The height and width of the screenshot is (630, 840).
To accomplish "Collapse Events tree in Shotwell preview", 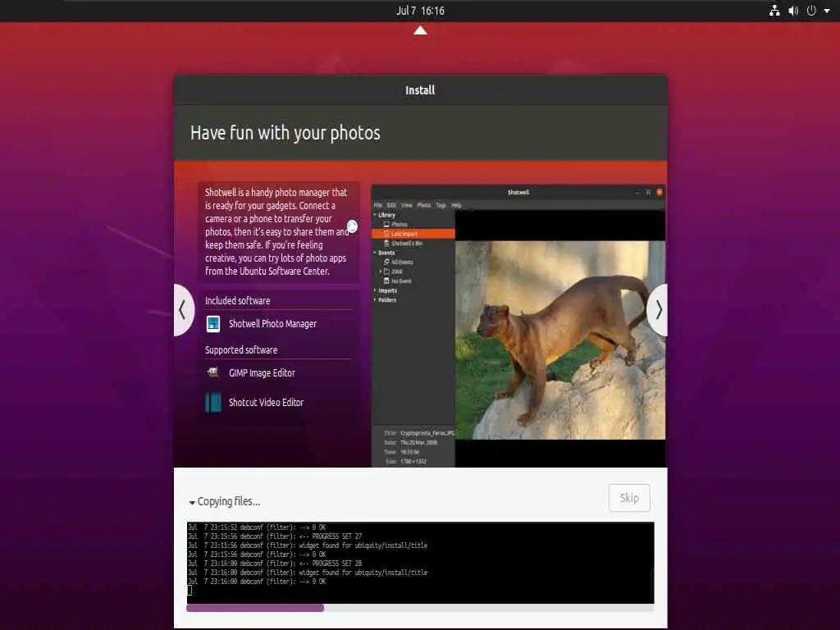I will [375, 253].
